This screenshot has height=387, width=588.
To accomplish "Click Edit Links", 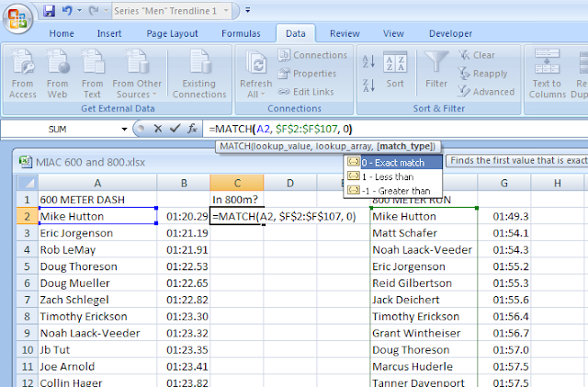I will pyautogui.click(x=306, y=92).
